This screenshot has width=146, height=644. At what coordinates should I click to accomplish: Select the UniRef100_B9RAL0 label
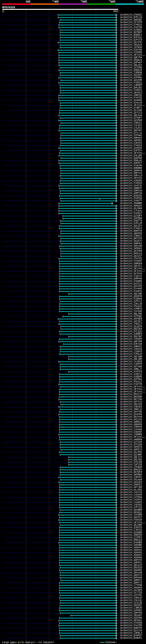131,35
